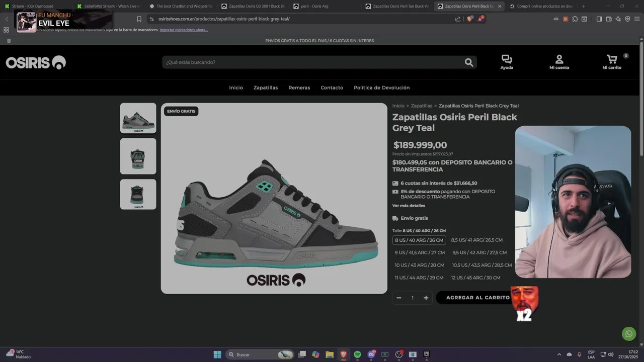Open Epic Games from the taskbar
644x362 pixels.
pos(427,354)
